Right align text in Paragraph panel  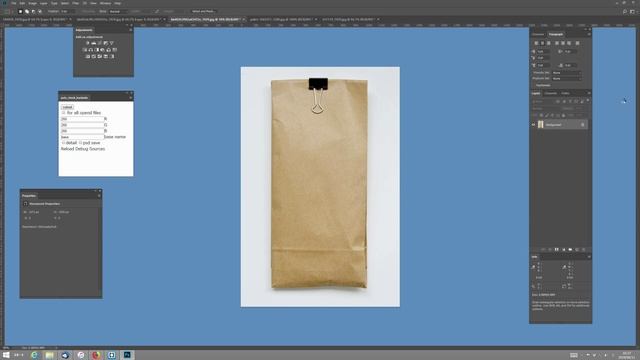click(549, 43)
